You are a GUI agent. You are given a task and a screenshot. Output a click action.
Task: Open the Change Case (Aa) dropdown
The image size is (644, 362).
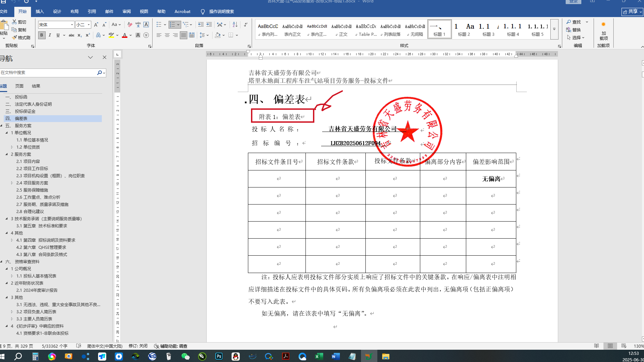click(116, 25)
